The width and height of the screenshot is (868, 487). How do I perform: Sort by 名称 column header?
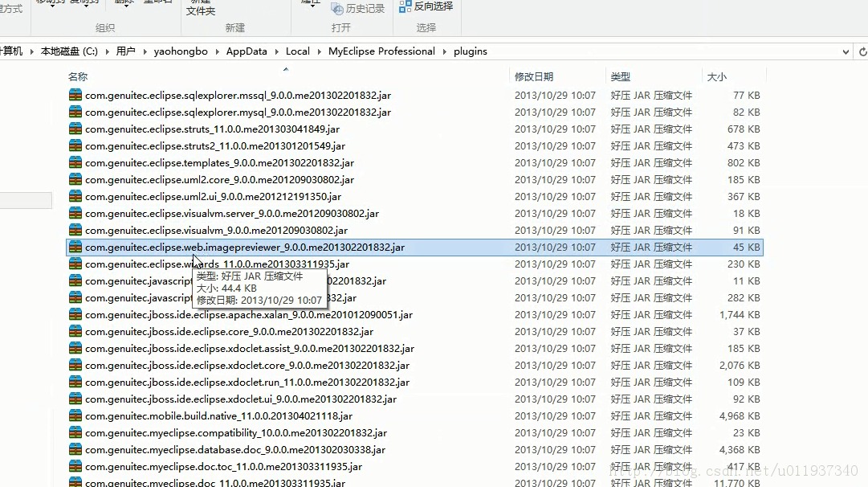click(x=78, y=76)
